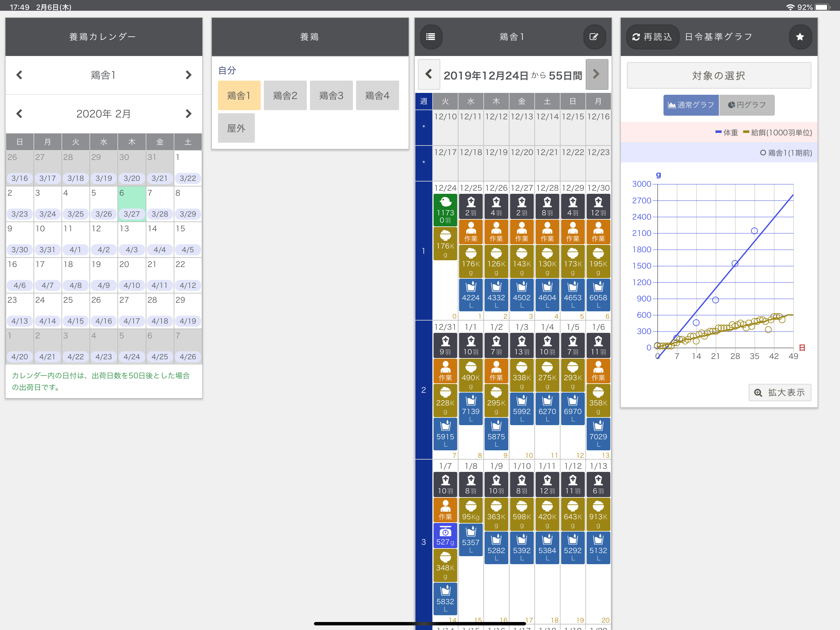Select 鶏舎1 house button

pos(239,95)
